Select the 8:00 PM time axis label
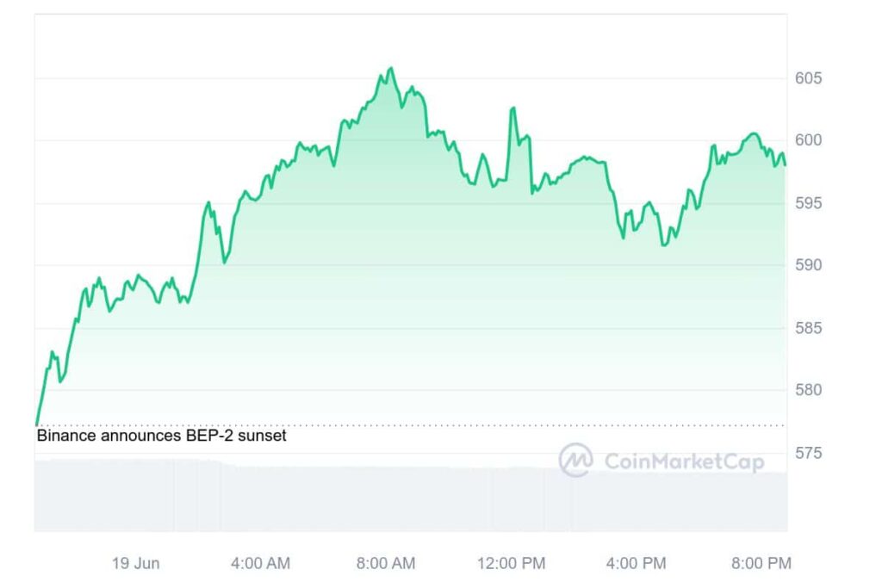The width and height of the screenshot is (882, 588). point(761,564)
